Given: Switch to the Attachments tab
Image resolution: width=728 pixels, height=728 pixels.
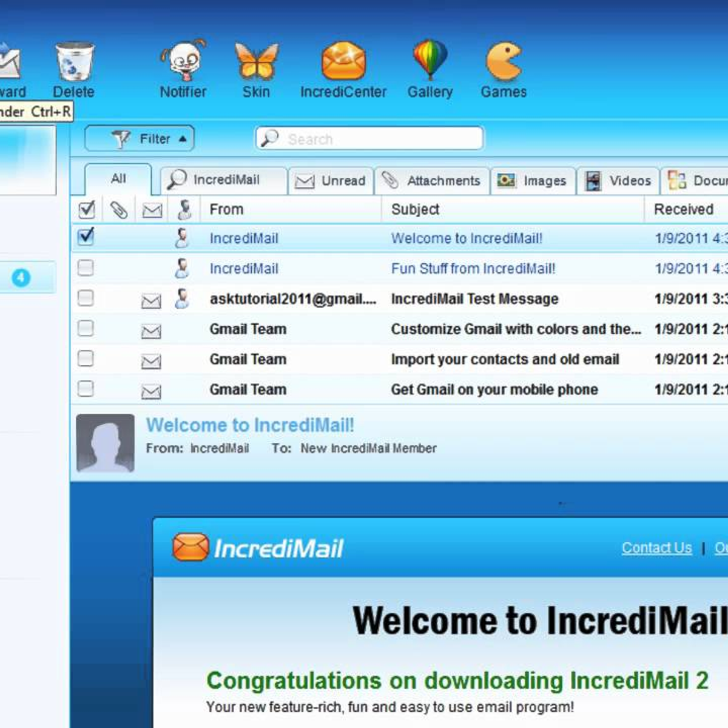Looking at the screenshot, I should click(432, 181).
